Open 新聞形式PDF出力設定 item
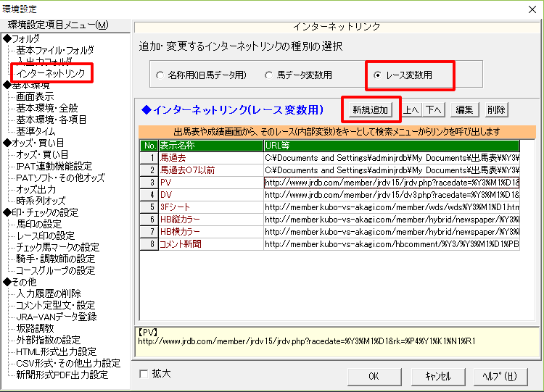This screenshot has height=392, width=544. coord(62,375)
